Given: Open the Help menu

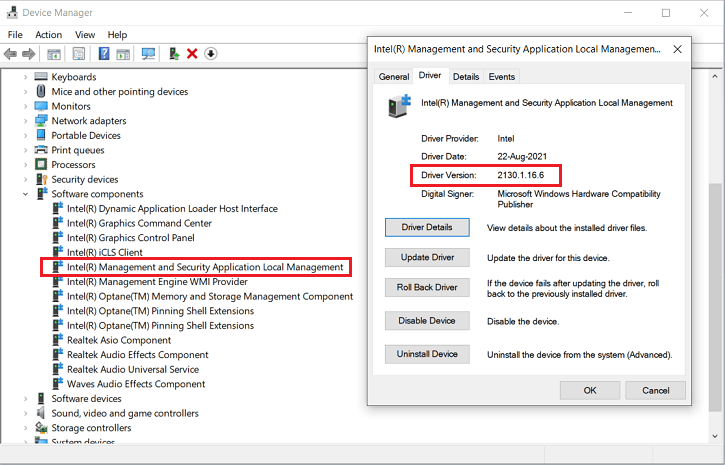Looking at the screenshot, I should pyautogui.click(x=117, y=35).
